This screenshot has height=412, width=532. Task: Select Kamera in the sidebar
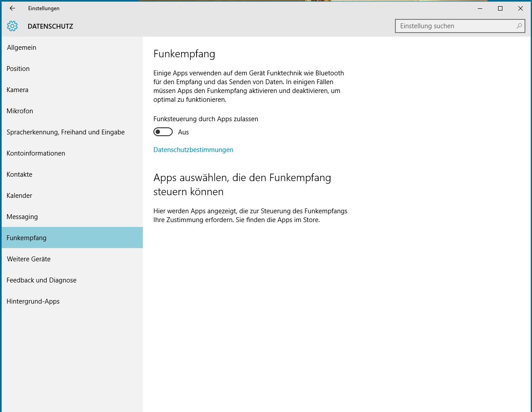click(x=72, y=90)
